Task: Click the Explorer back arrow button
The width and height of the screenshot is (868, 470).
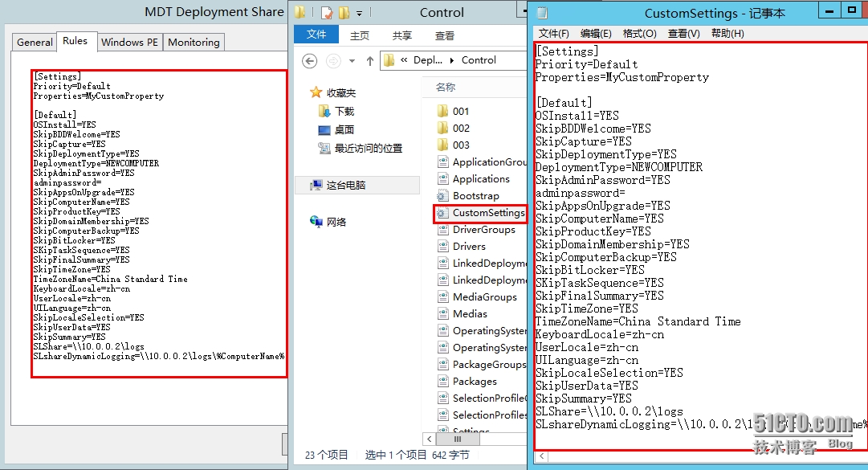Action: pos(309,60)
